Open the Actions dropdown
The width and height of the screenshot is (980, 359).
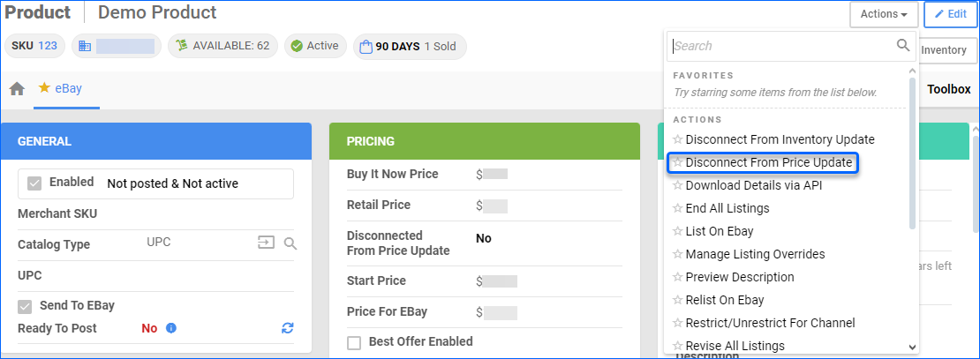pos(884,14)
